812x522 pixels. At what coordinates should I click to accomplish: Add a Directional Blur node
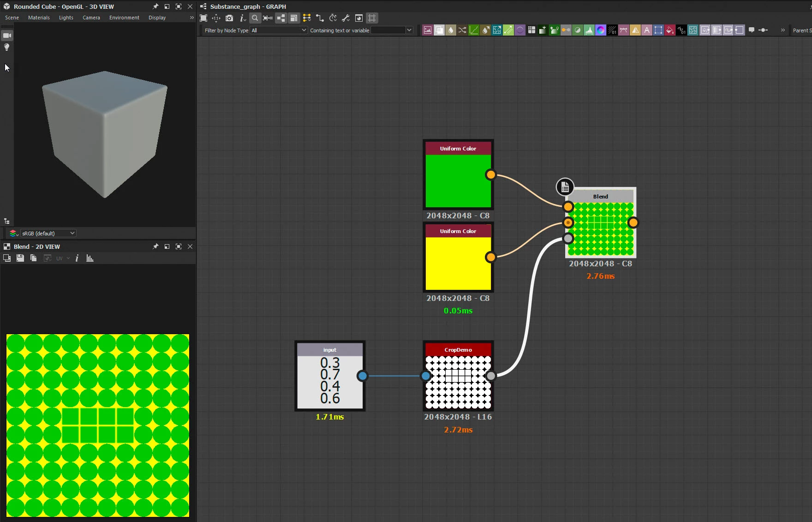coord(485,30)
